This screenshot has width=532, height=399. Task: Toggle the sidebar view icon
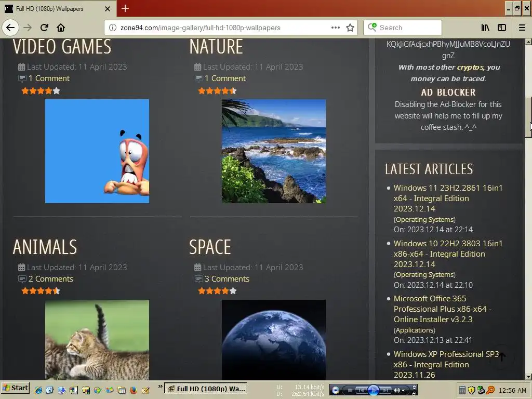(x=502, y=28)
